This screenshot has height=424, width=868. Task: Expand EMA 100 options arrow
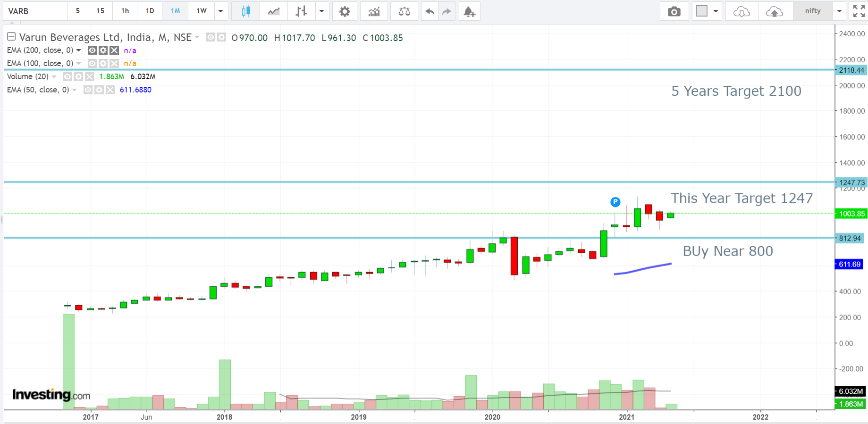(79, 63)
